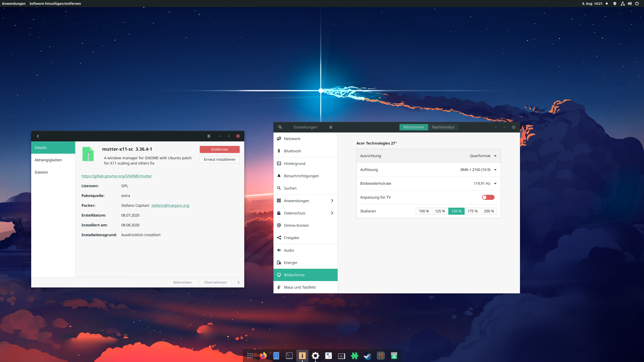Click the terminal icon in the taskbar
644x362 pixels.
[x=288, y=355]
